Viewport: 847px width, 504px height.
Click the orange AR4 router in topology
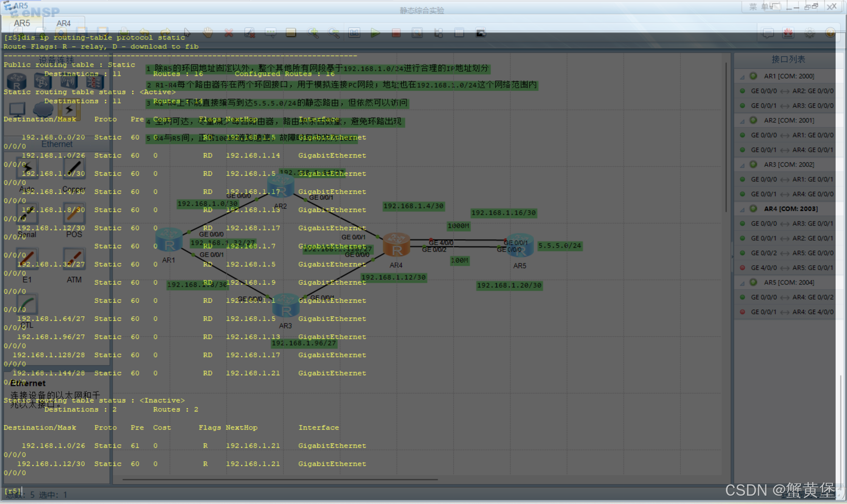396,245
